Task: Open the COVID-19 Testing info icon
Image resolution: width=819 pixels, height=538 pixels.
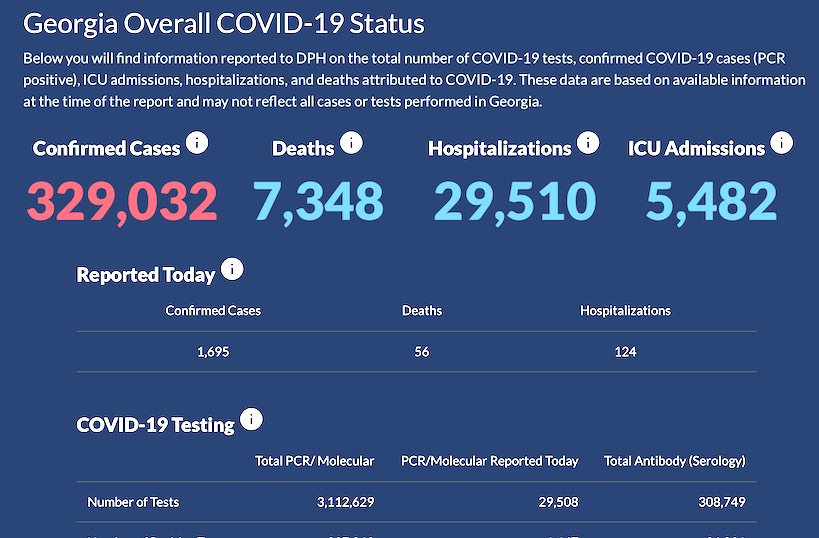Action: (x=251, y=420)
